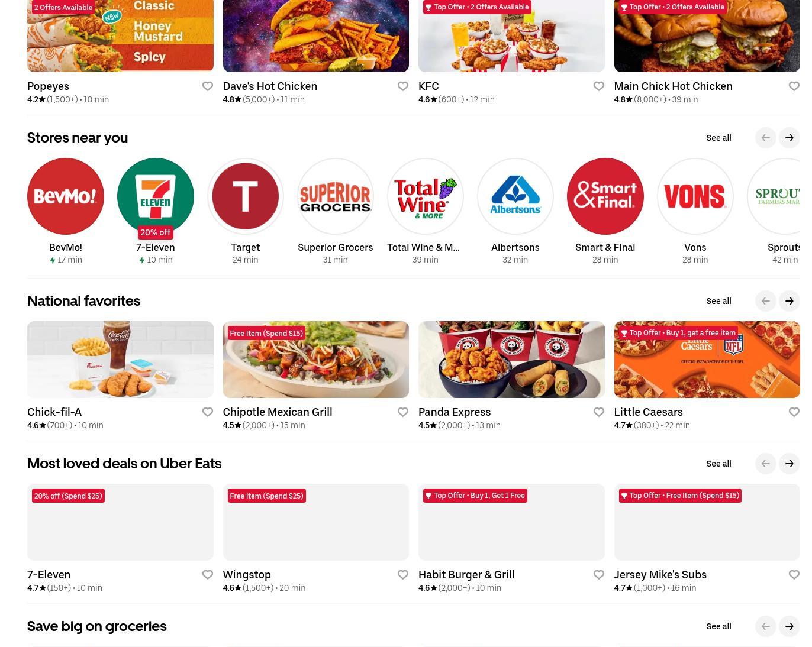This screenshot has width=812, height=647.
Task: Show next National favorites with right arrow
Action: pyautogui.click(x=790, y=301)
